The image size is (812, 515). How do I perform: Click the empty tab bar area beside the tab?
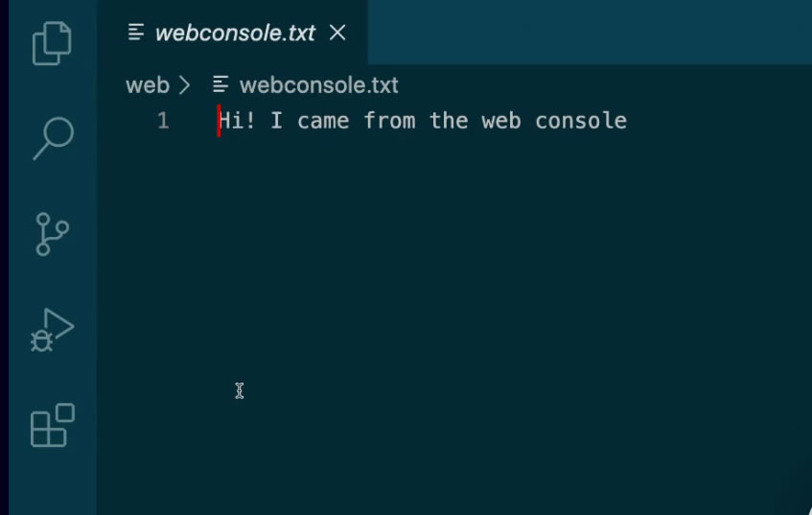[585, 33]
